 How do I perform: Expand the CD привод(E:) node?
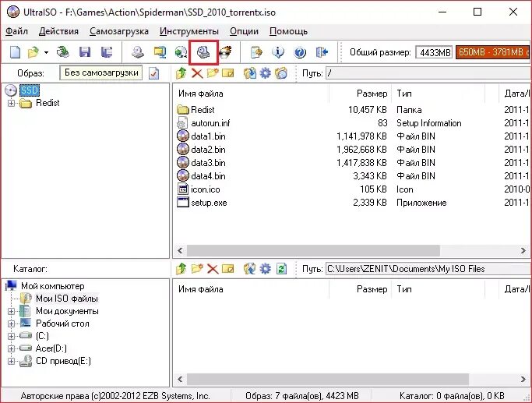pyautogui.click(x=11, y=361)
